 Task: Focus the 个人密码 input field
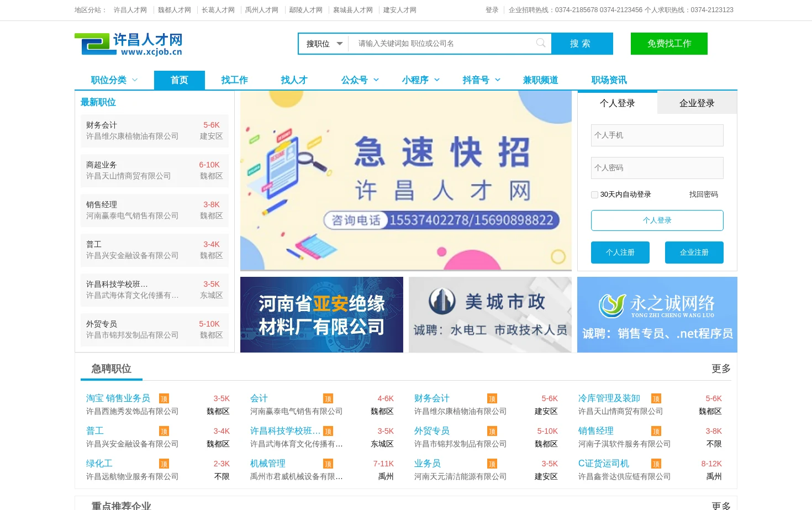pos(657,168)
